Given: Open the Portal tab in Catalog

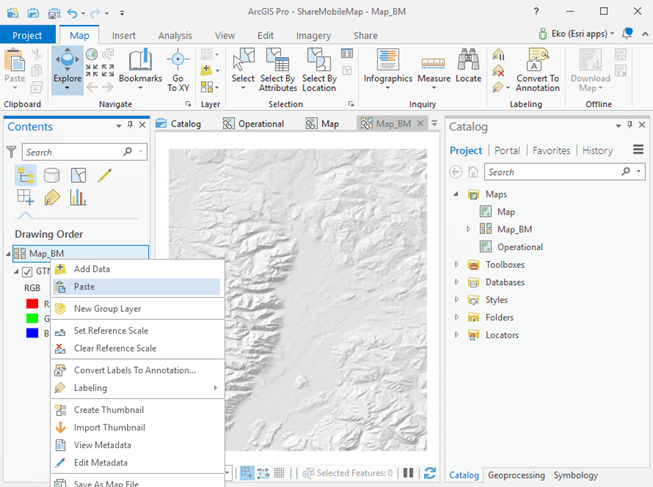Looking at the screenshot, I should [507, 150].
